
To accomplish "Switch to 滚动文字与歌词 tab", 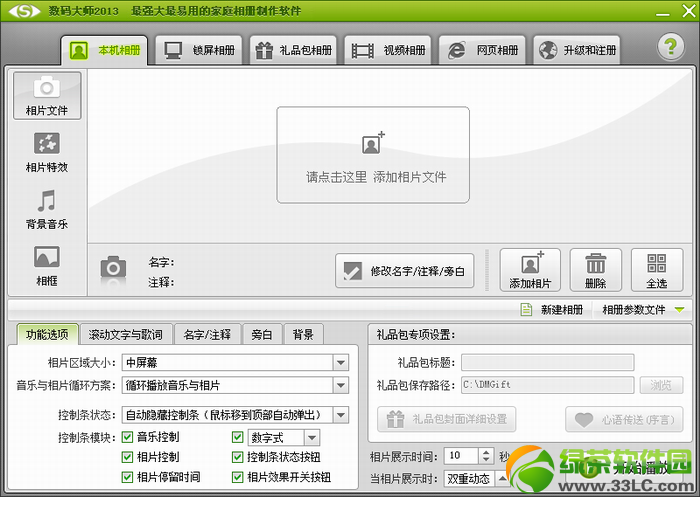I will [125, 334].
